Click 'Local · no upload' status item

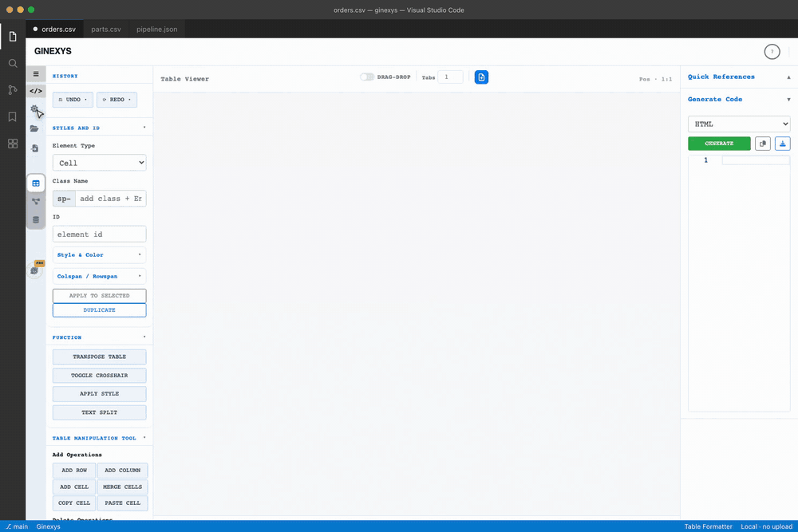pyautogui.click(x=766, y=526)
